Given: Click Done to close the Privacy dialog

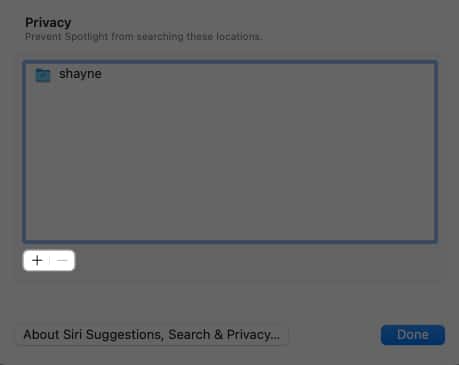Looking at the screenshot, I should tap(413, 335).
